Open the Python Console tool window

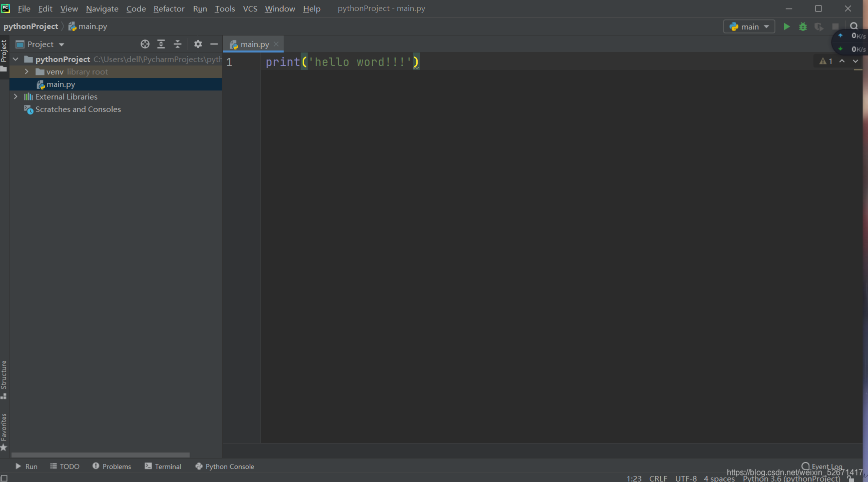click(225, 466)
